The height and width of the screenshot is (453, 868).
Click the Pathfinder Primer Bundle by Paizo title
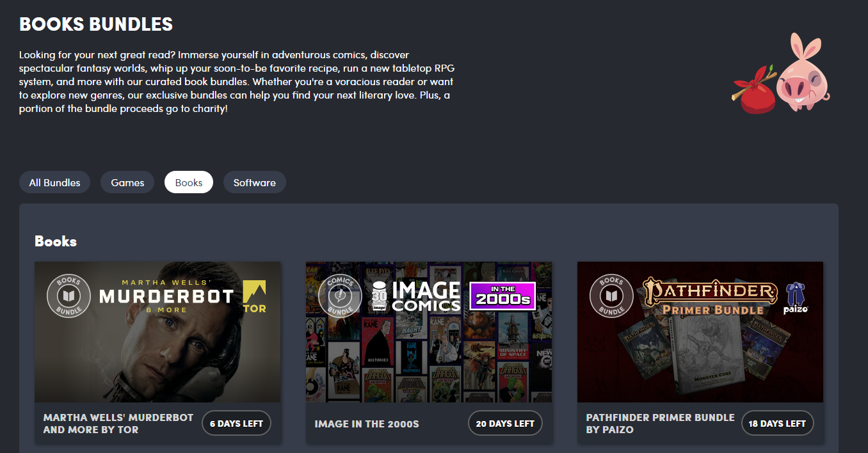[x=660, y=424]
